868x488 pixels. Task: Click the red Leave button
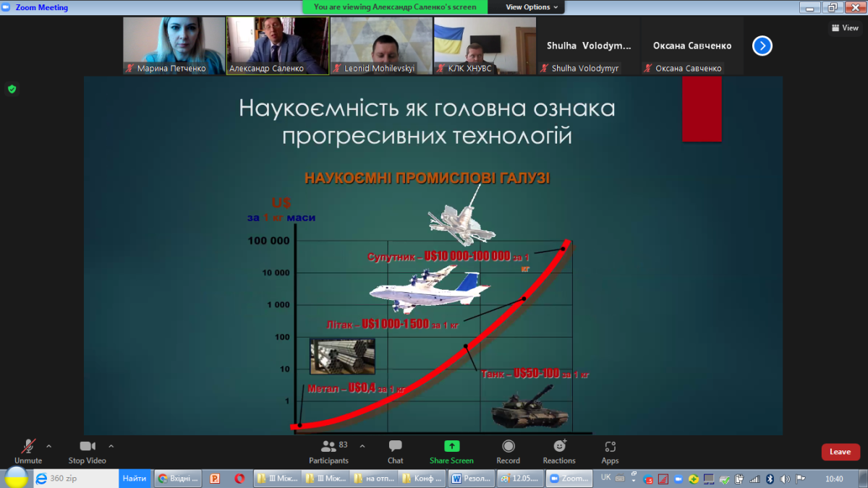pos(840,452)
